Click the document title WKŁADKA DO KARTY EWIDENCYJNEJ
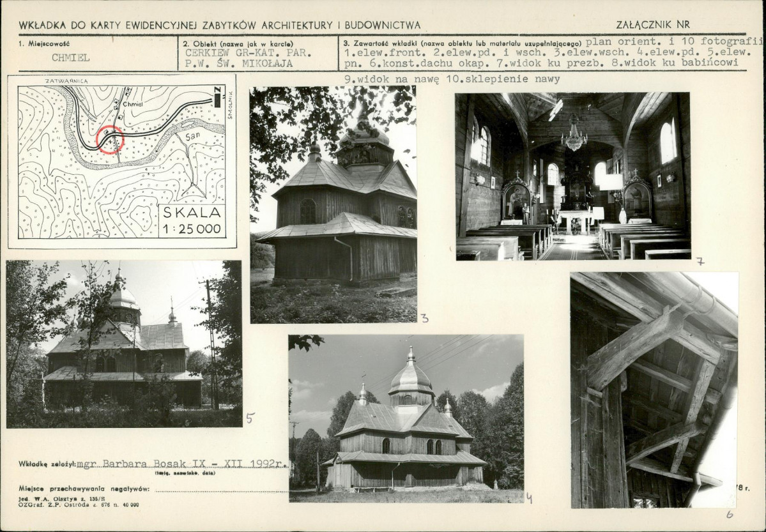The height and width of the screenshot is (532, 766). point(219,26)
